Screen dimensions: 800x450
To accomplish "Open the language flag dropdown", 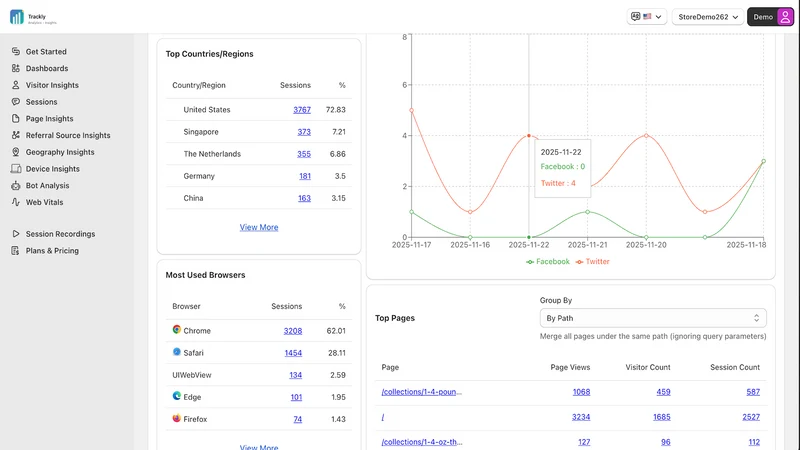I will coord(646,17).
